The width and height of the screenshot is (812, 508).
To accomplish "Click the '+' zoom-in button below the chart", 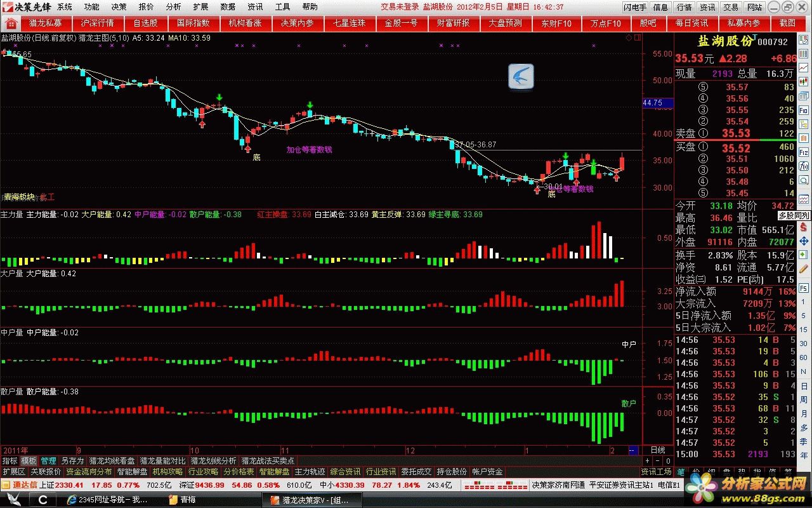I will (647, 460).
